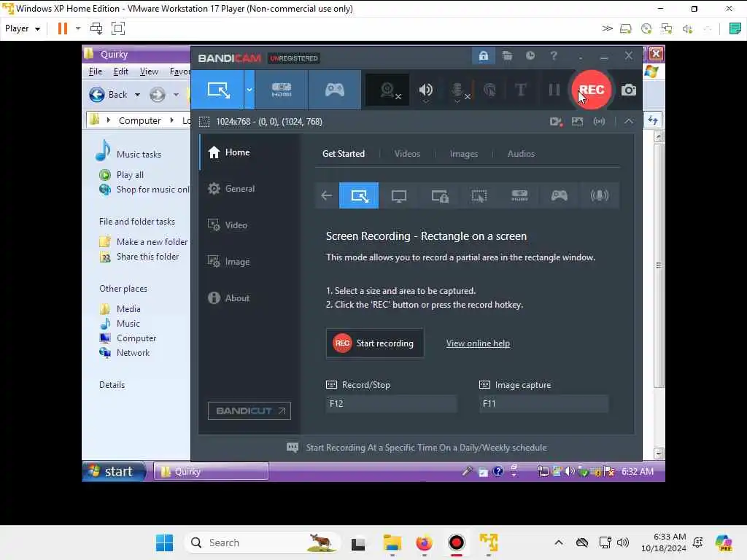Select game mode in Get Started row
The width and height of the screenshot is (747, 560).
coord(560,195)
